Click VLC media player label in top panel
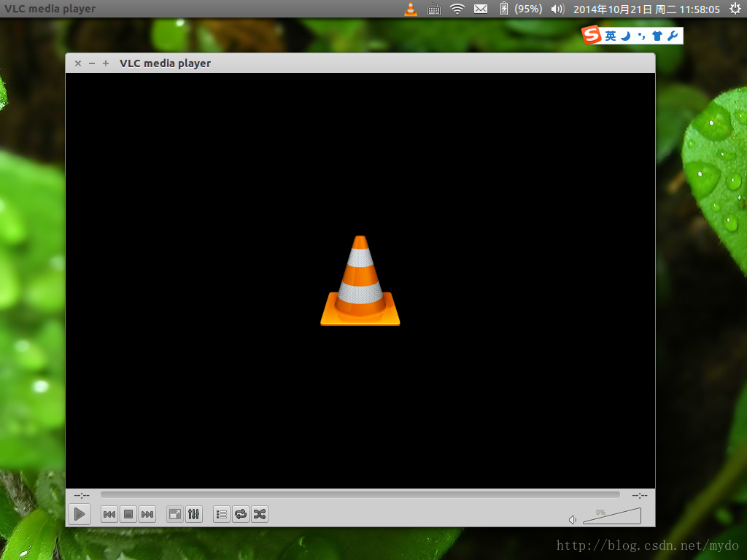The width and height of the screenshot is (747, 560). click(50, 9)
